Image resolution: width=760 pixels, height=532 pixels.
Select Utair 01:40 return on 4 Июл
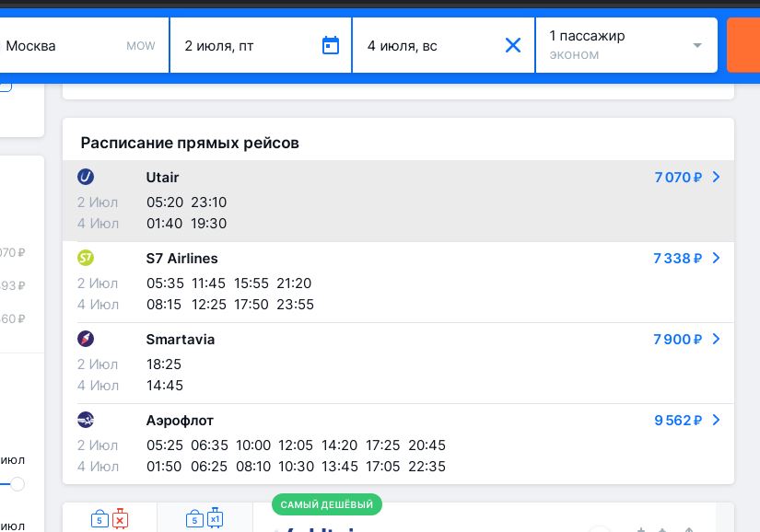point(165,223)
